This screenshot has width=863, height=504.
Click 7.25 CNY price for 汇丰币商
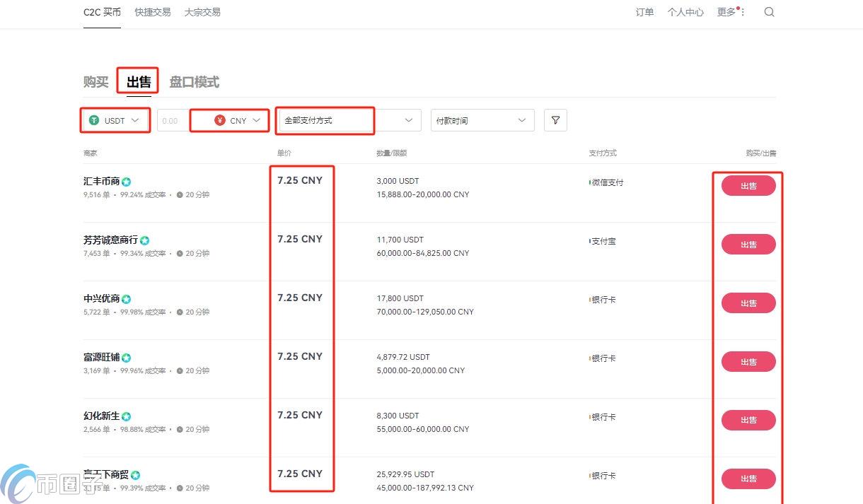pos(300,180)
